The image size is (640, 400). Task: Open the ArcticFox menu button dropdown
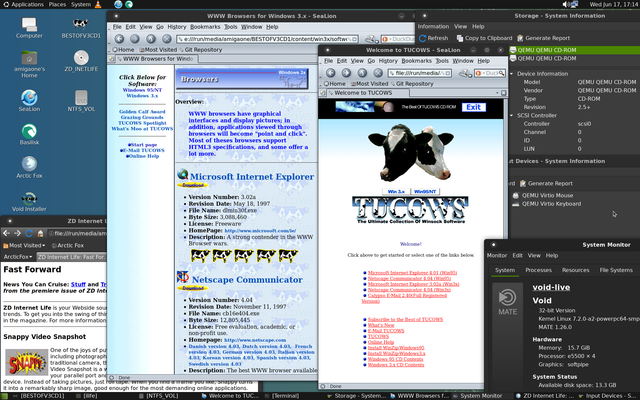pos(18,257)
